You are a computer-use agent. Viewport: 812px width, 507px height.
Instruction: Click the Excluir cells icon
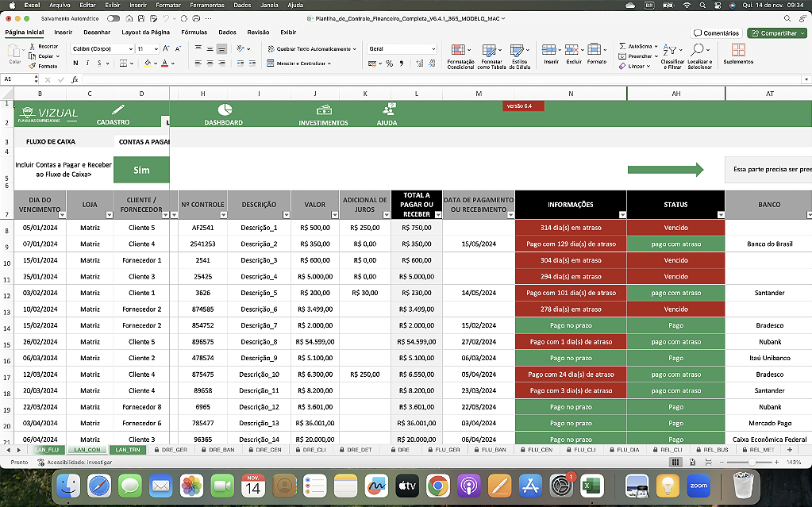click(x=571, y=50)
